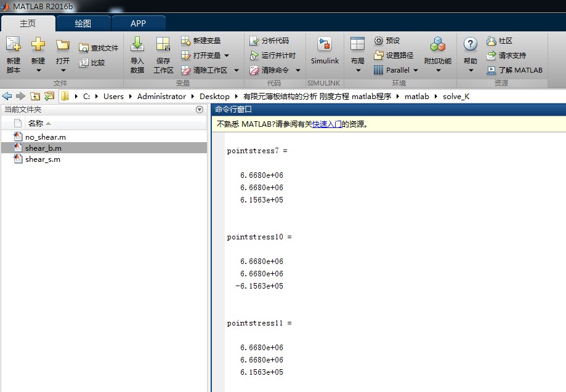The height and width of the screenshot is (392, 566).
Task: Expand the Help (帮助) dropdown arrow
Action: coord(471,70)
